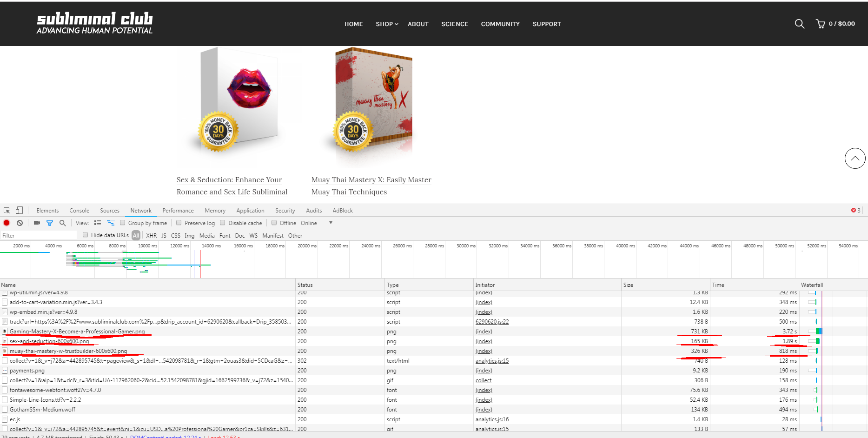868x438 pixels.
Task: Select the fontawesome-webfont.woff2 request
Action: pos(55,390)
